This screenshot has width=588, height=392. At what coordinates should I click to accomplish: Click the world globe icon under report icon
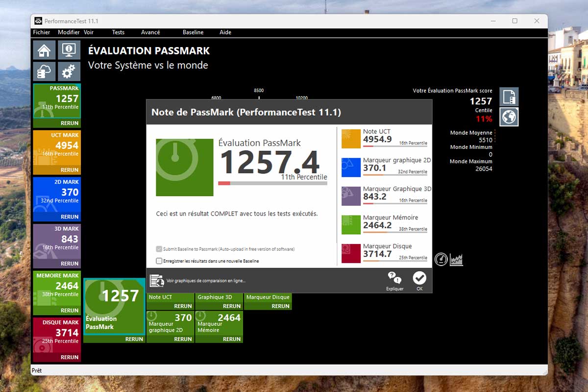509,117
